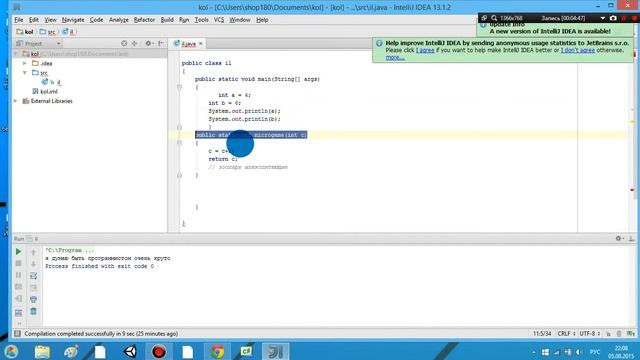Collapse the microgame method fold marker
The height and width of the screenshot is (360, 640).
(x=179, y=143)
